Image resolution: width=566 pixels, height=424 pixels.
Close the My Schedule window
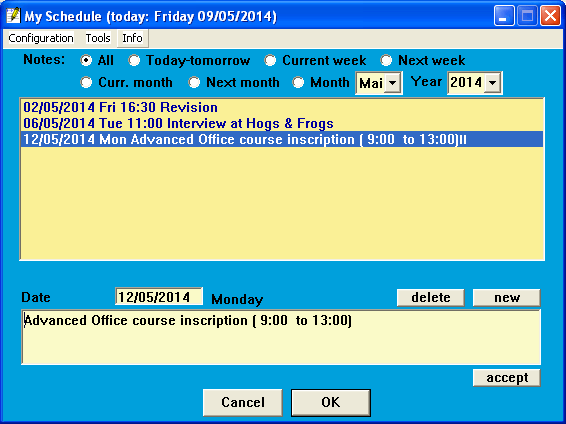pos(550,16)
